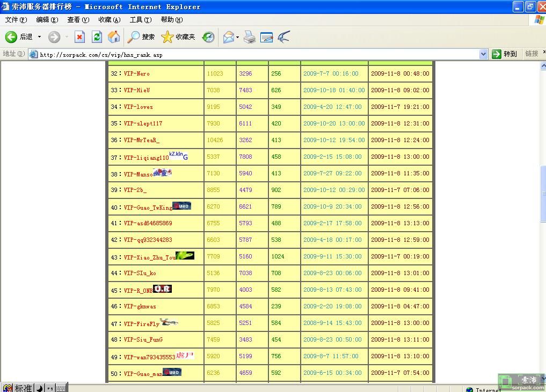Click the Edit page toolbar icon

click(x=266, y=37)
